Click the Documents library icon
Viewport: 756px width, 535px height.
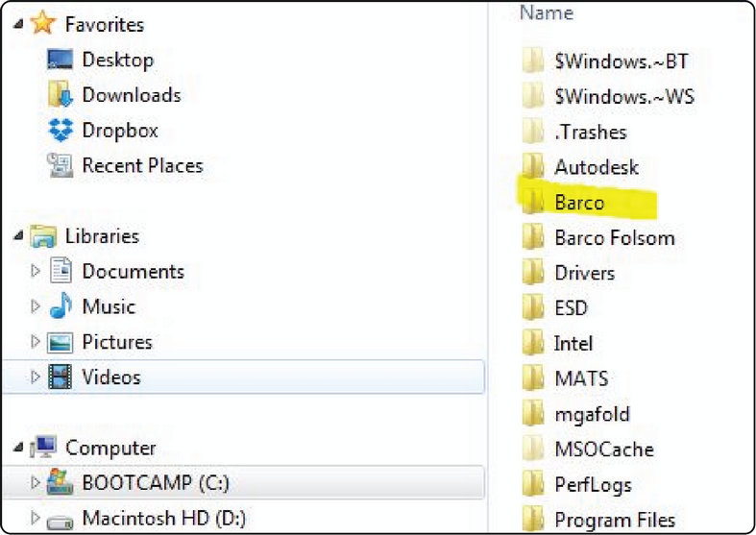click(61, 271)
